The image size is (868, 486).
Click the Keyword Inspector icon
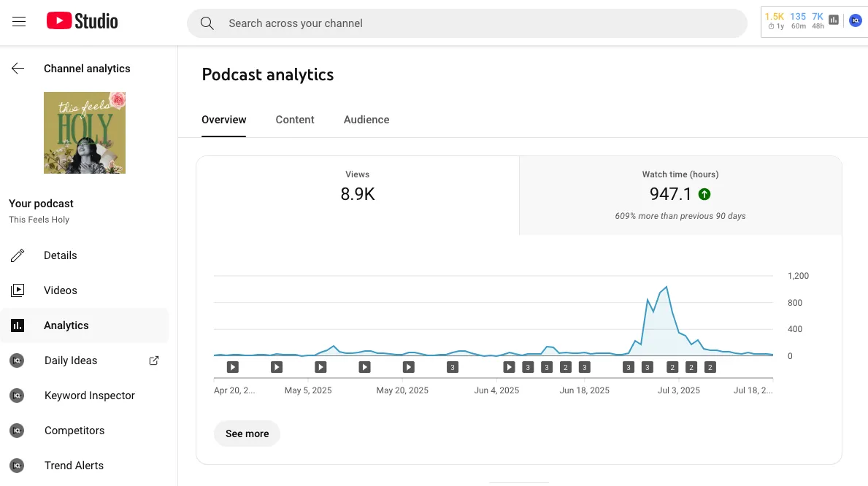point(18,396)
